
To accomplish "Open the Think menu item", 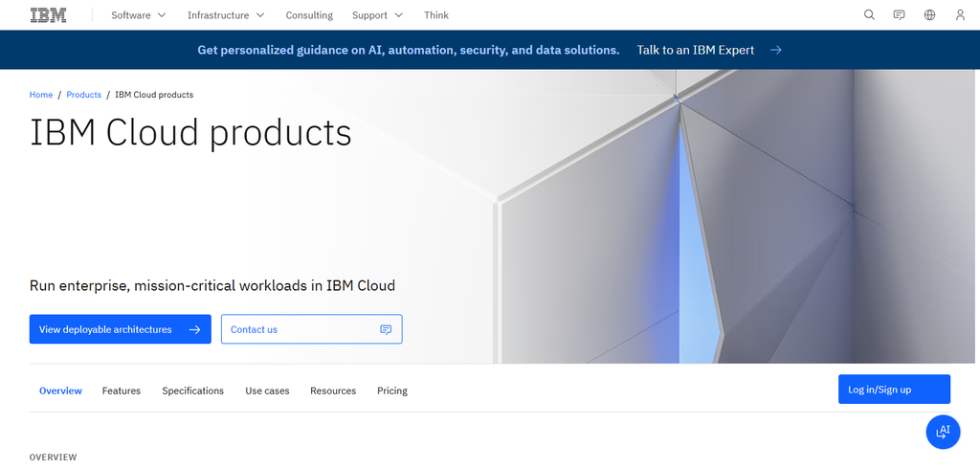I will tap(436, 15).
